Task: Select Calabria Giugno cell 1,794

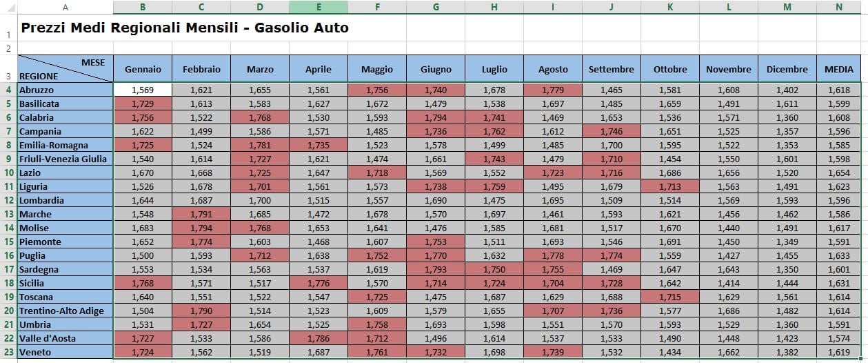Action: [436, 117]
